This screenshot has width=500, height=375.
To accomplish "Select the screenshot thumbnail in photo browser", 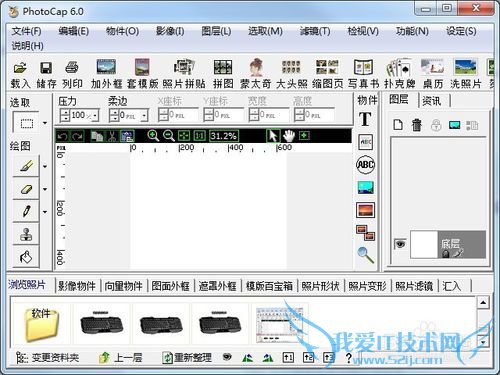I will 279,325.
